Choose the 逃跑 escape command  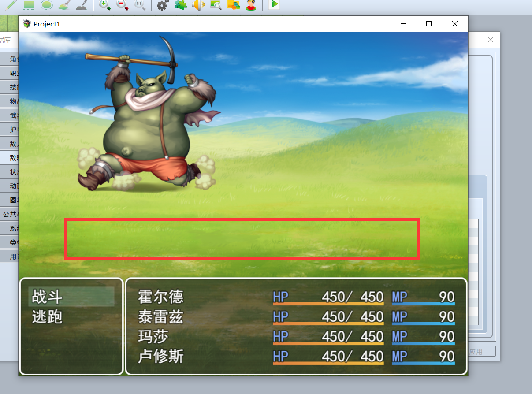pos(47,317)
